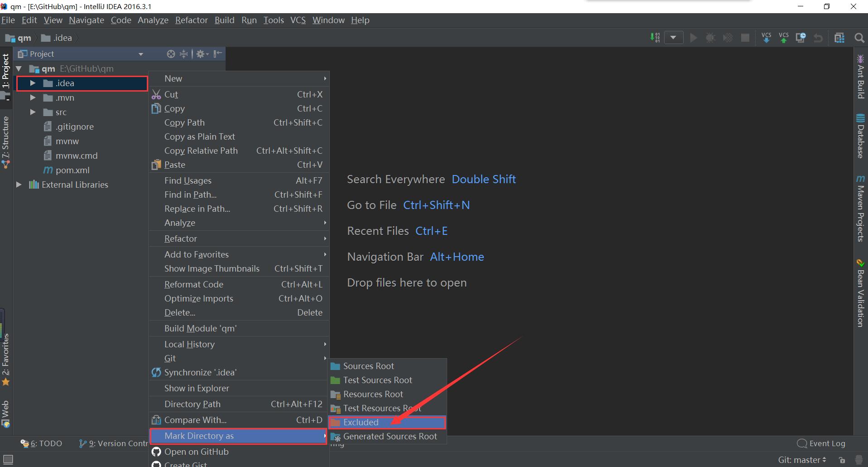Click the Stop square icon
Screen dimensions: 868x467
tap(745, 38)
